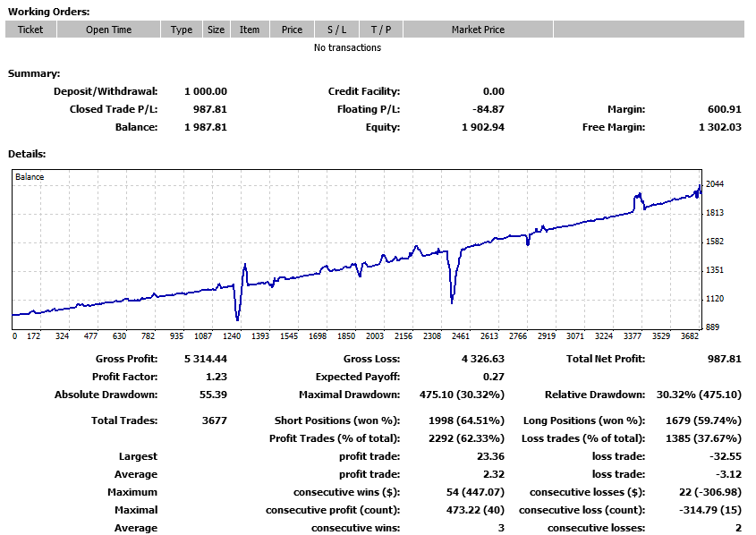Click the Floating P/L value -84.87
This screenshot has width=756, height=535.
[x=488, y=109]
